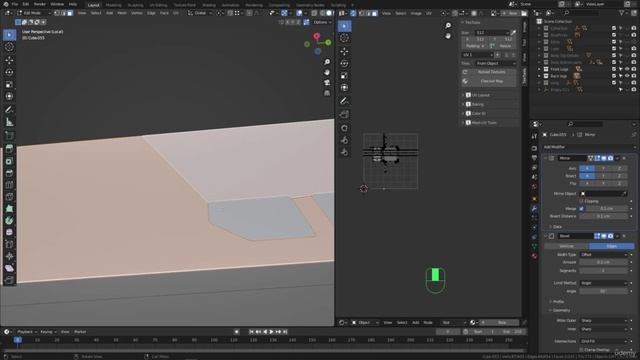Viewport: 640px width, 360px height.
Task: Switch to the UV Editing workspace tab
Action: pos(158,5)
